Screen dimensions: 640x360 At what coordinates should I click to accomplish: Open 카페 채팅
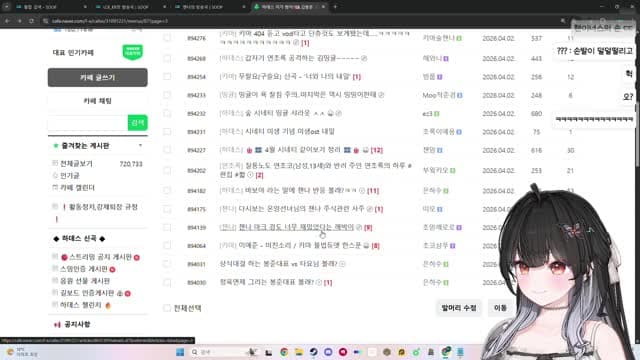coord(98,101)
